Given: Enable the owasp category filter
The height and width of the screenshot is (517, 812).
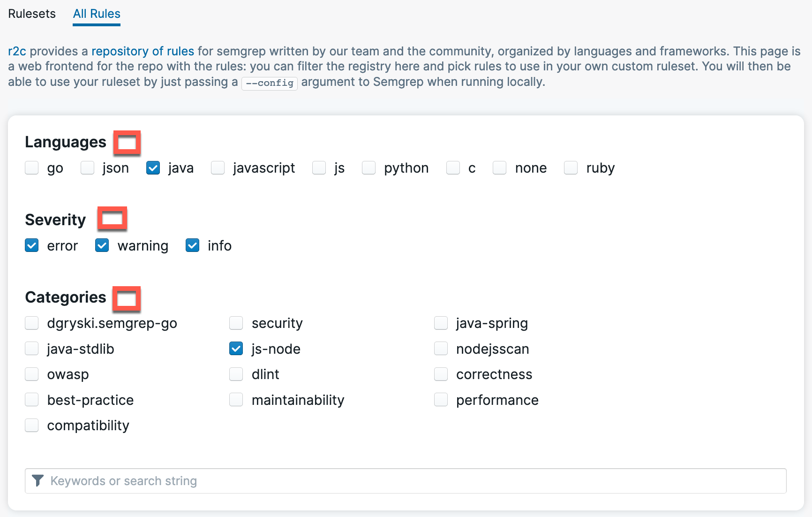Looking at the screenshot, I should pos(31,374).
